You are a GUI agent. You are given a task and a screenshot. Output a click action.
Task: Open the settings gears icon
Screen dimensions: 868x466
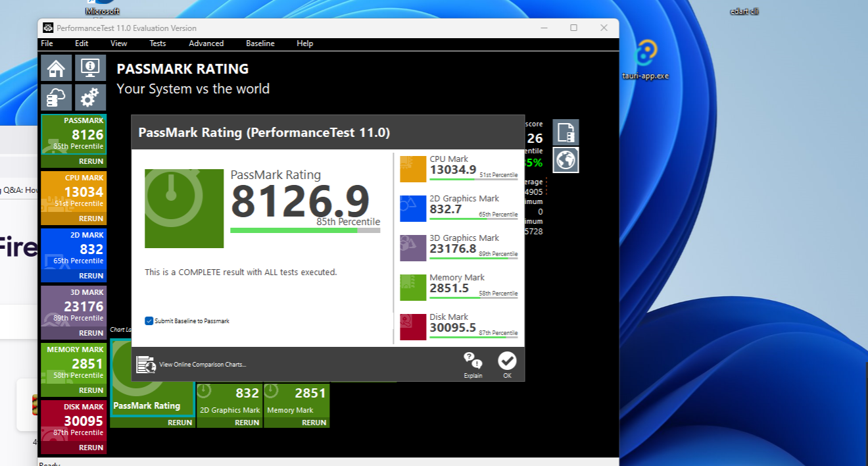90,97
